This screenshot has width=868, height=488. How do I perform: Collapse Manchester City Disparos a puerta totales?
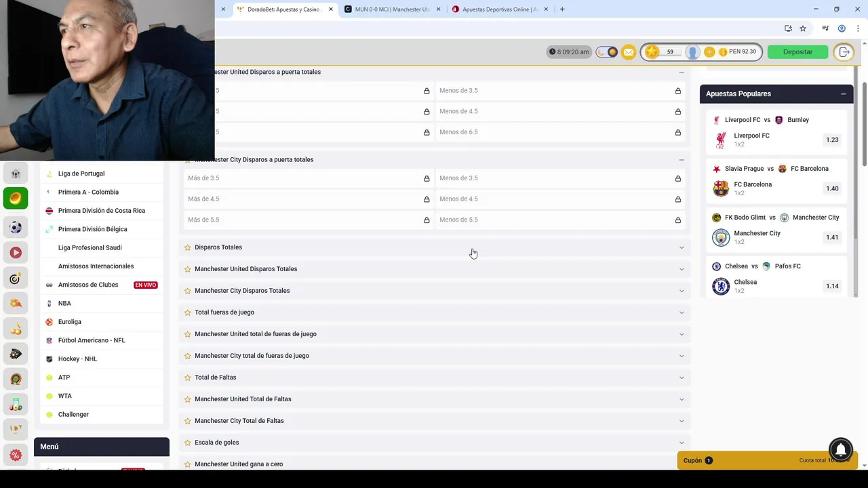[682, 160]
